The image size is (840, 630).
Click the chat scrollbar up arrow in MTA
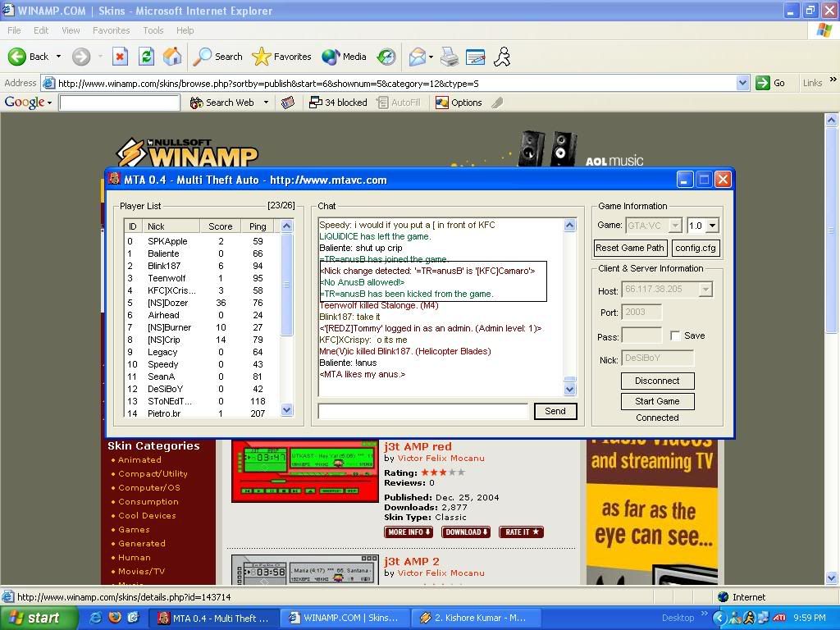click(x=569, y=225)
